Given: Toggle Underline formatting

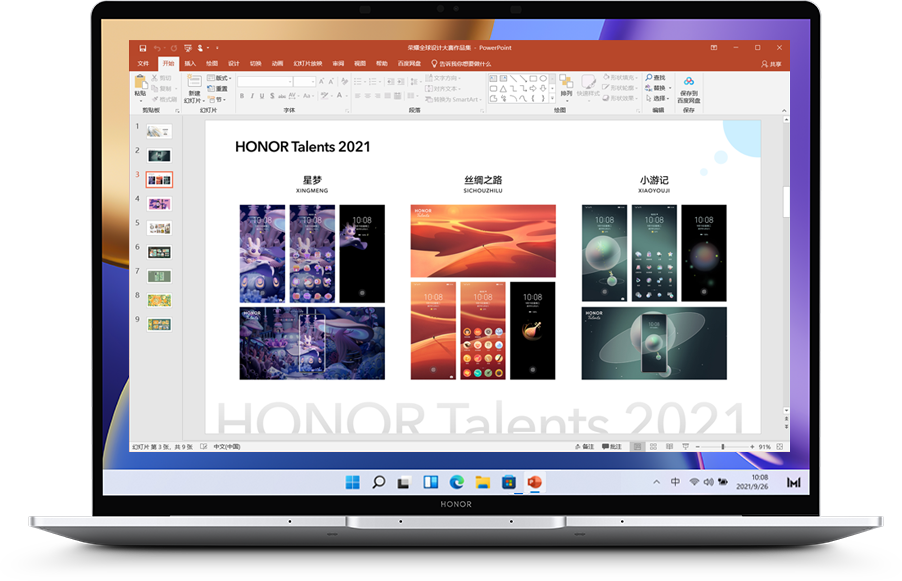Looking at the screenshot, I should tap(262, 95).
